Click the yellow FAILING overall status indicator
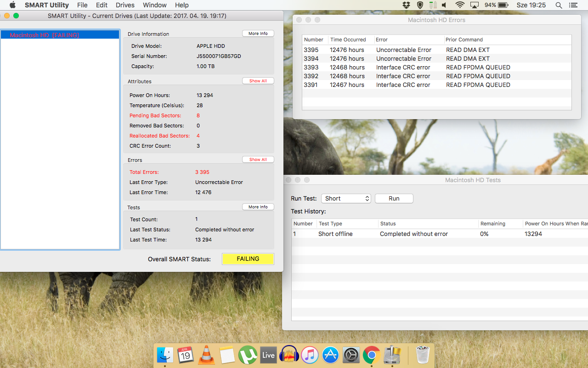The image size is (588, 368). point(248,259)
